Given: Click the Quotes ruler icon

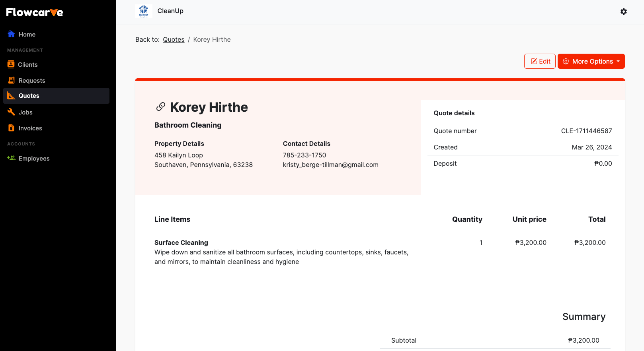Looking at the screenshot, I should tap(11, 95).
